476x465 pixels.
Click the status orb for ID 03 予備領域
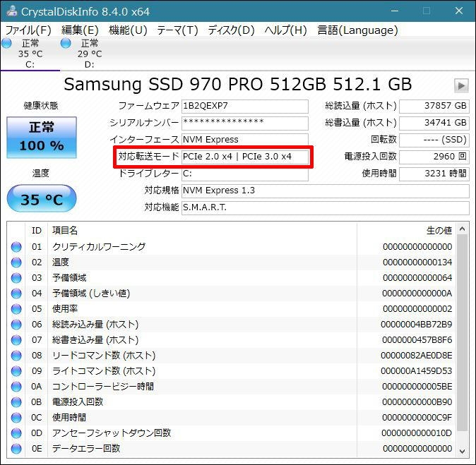16,278
